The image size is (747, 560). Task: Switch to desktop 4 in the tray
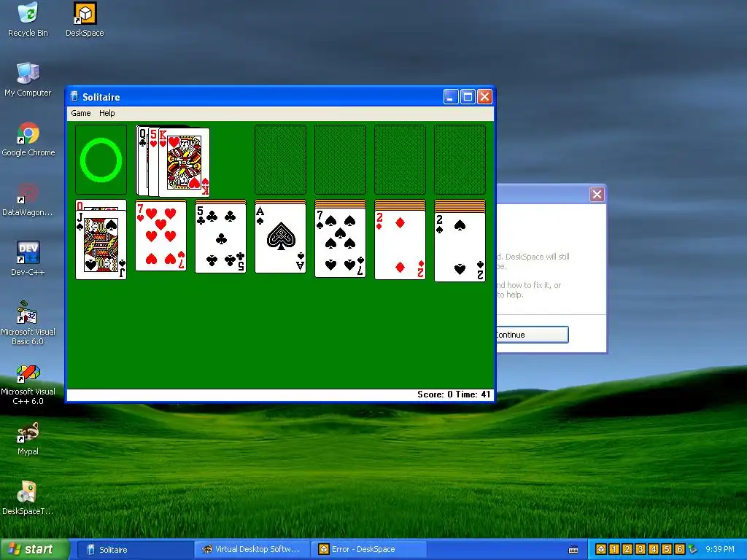[654, 550]
